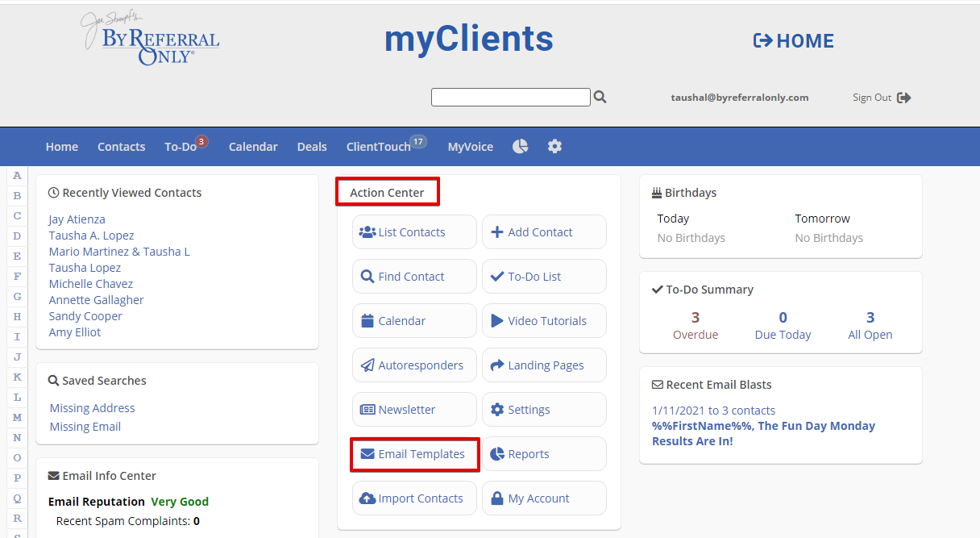980x538 pixels.
Task: Open the Fun Day Monday email blast
Action: [763, 433]
